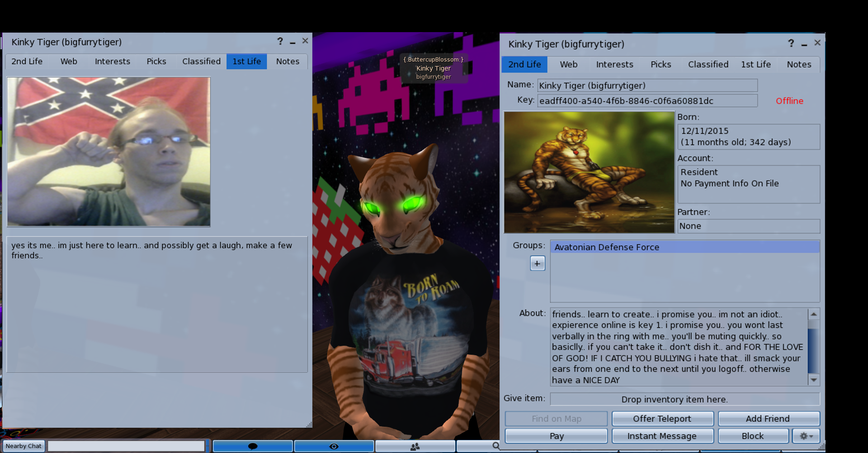Click the Born date field 12/11/2015
868x453 pixels.
748,137
